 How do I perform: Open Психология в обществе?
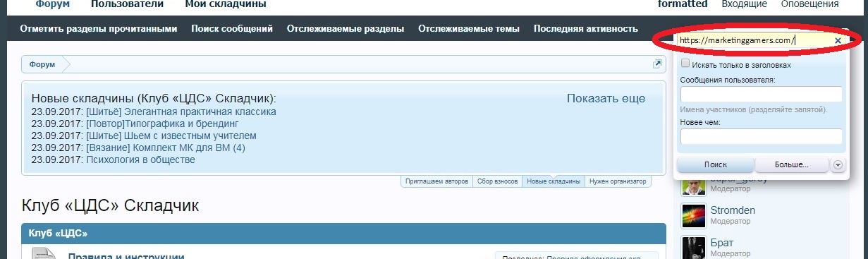coord(140,159)
